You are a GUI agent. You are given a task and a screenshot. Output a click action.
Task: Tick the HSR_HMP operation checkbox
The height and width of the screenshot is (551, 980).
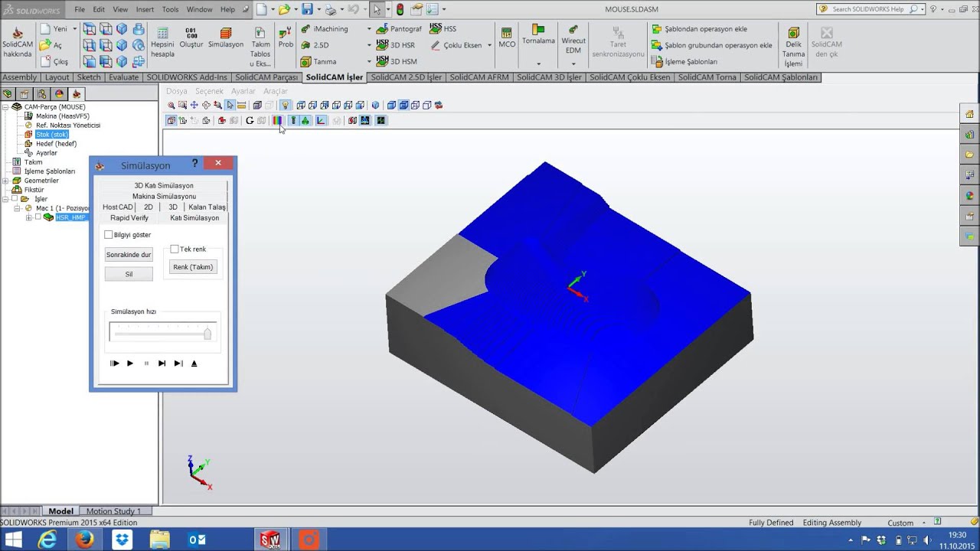point(38,217)
